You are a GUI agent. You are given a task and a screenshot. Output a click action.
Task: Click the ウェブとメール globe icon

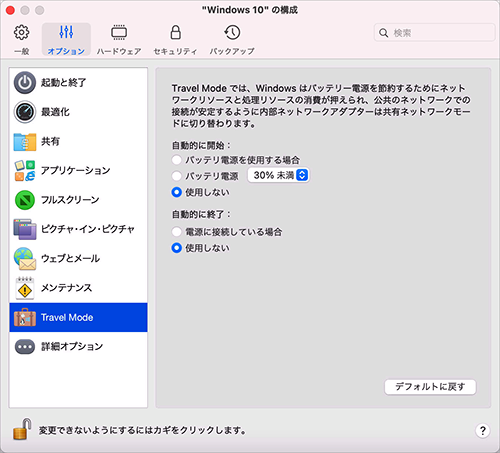25,259
